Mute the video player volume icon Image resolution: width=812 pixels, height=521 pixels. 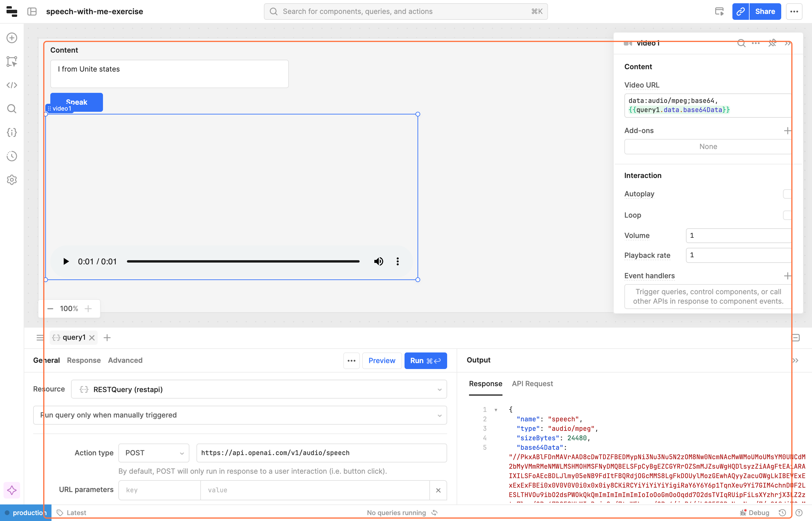click(x=378, y=261)
